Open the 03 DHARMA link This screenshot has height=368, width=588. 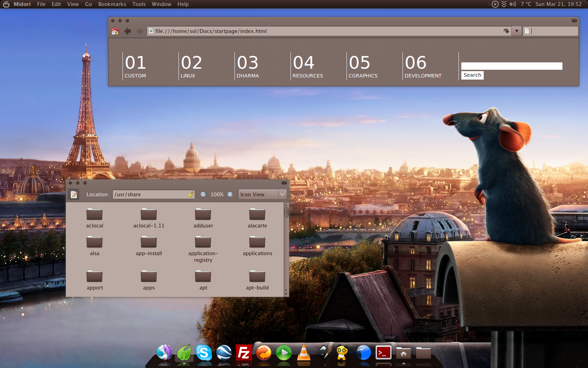[248, 66]
